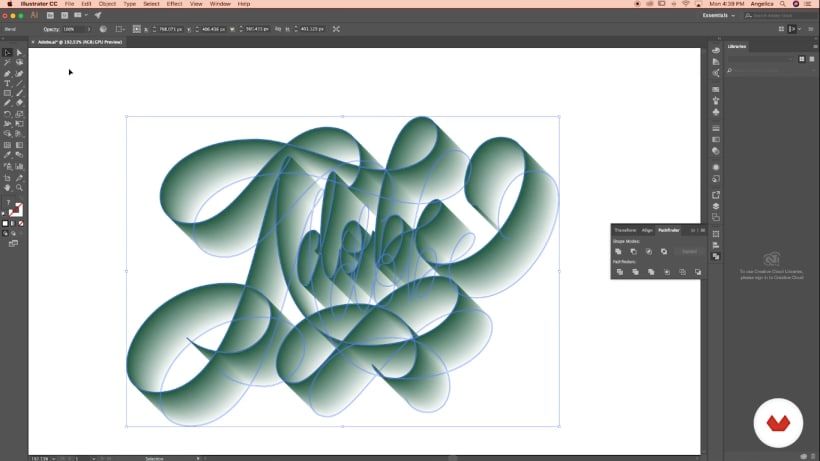The width and height of the screenshot is (820, 461).
Task: Select the Scale tool
Action: [19, 114]
